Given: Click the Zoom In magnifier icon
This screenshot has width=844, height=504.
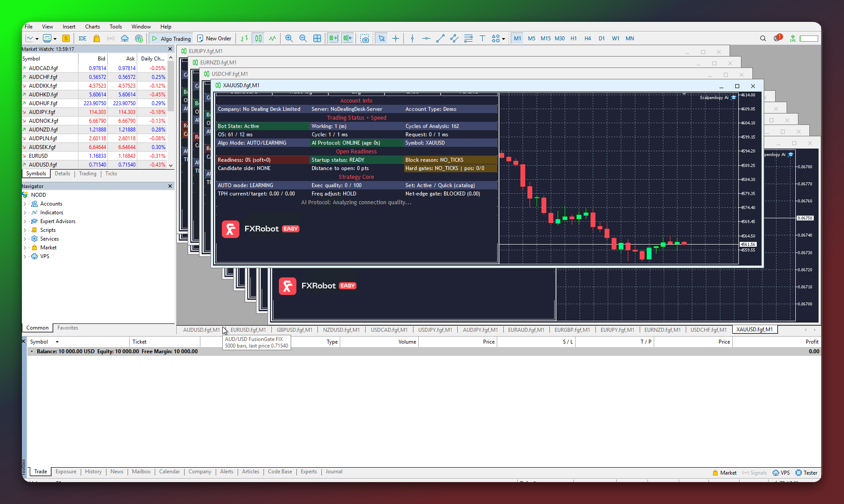Looking at the screenshot, I should tap(289, 39).
